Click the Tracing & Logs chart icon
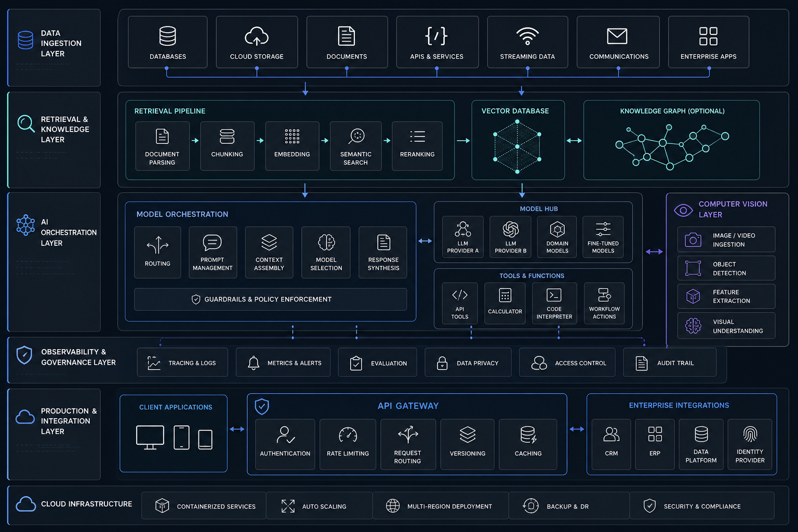This screenshot has height=532, width=798. point(154,363)
